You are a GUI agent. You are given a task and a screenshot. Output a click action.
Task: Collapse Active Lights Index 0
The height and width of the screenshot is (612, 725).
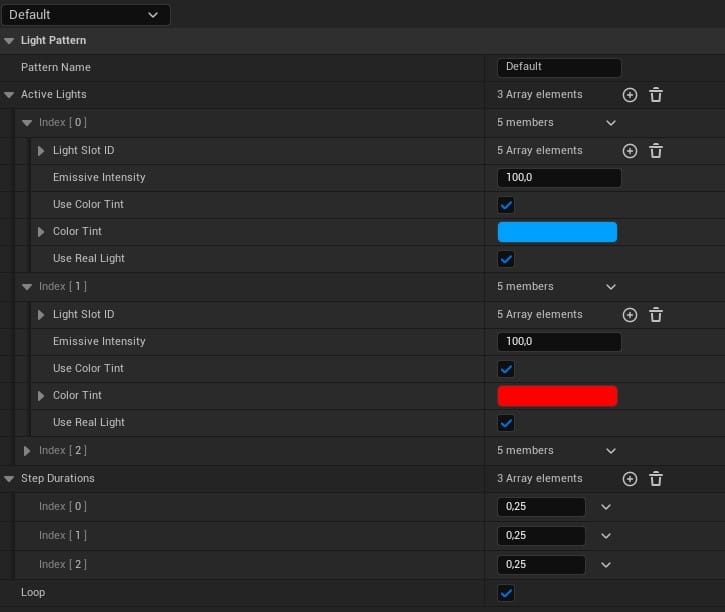point(27,123)
